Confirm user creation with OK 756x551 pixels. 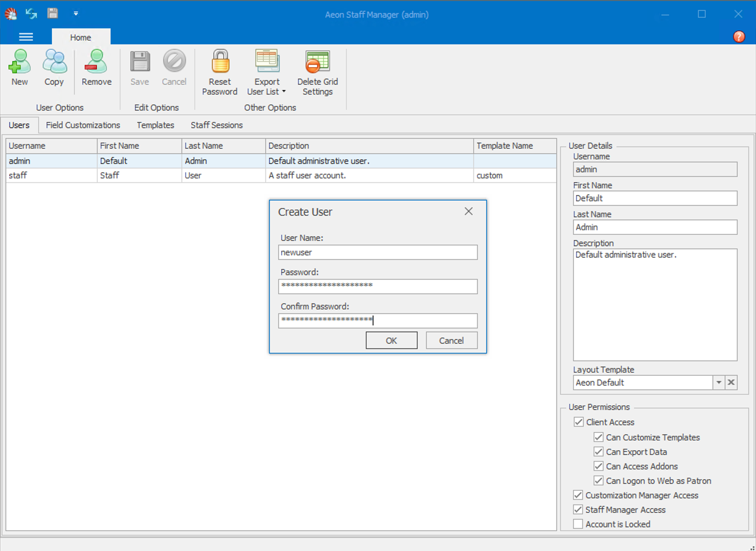pos(391,340)
